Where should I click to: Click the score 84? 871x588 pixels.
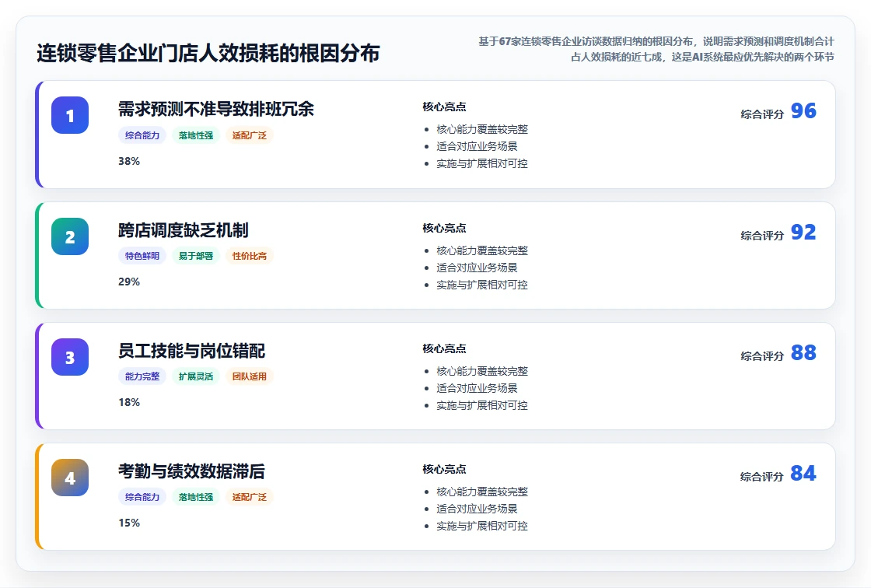pyautogui.click(x=803, y=473)
